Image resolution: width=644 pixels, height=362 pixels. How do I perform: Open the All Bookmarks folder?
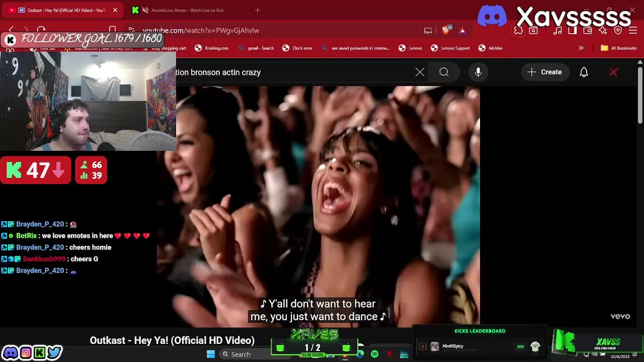tap(619, 48)
